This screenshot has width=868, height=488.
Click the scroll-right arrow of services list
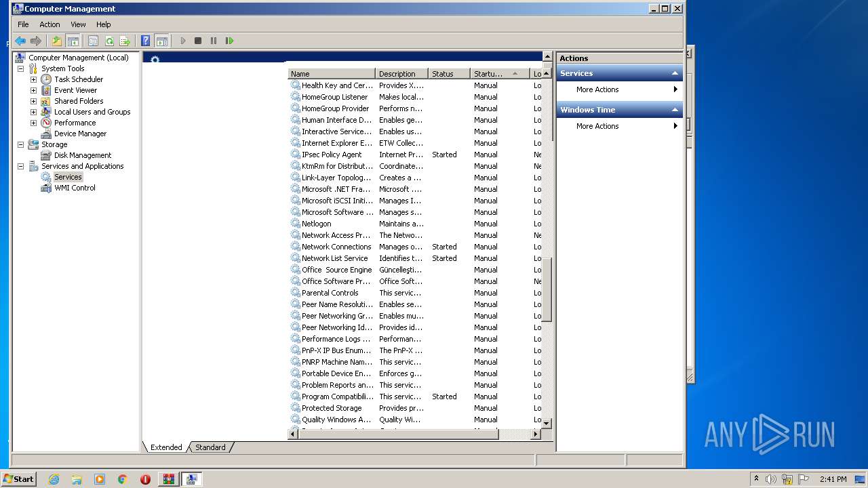coord(536,434)
